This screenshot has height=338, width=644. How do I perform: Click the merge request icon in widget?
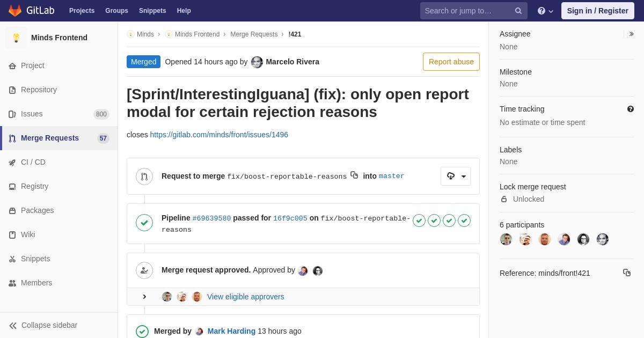pos(144,177)
